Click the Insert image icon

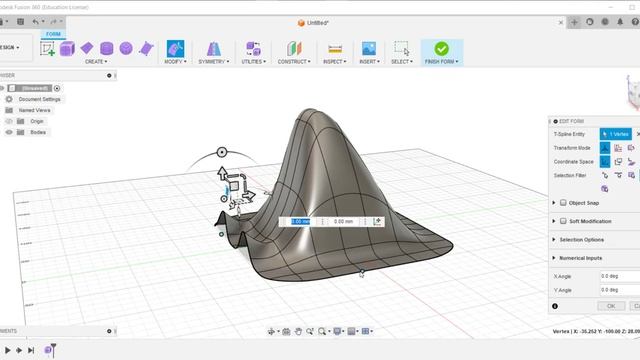(369, 49)
